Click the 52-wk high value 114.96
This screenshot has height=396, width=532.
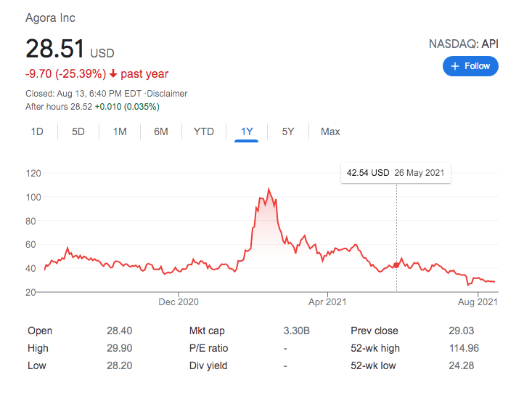(464, 349)
